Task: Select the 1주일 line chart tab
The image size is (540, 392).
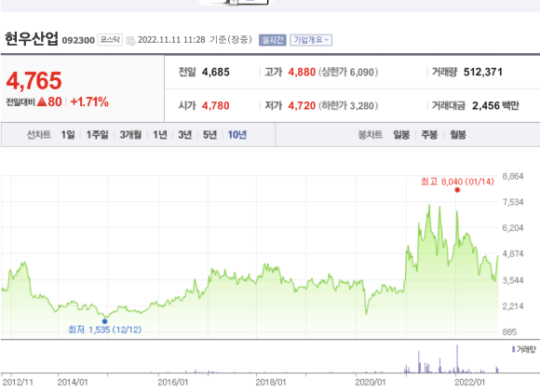Action: pos(97,135)
